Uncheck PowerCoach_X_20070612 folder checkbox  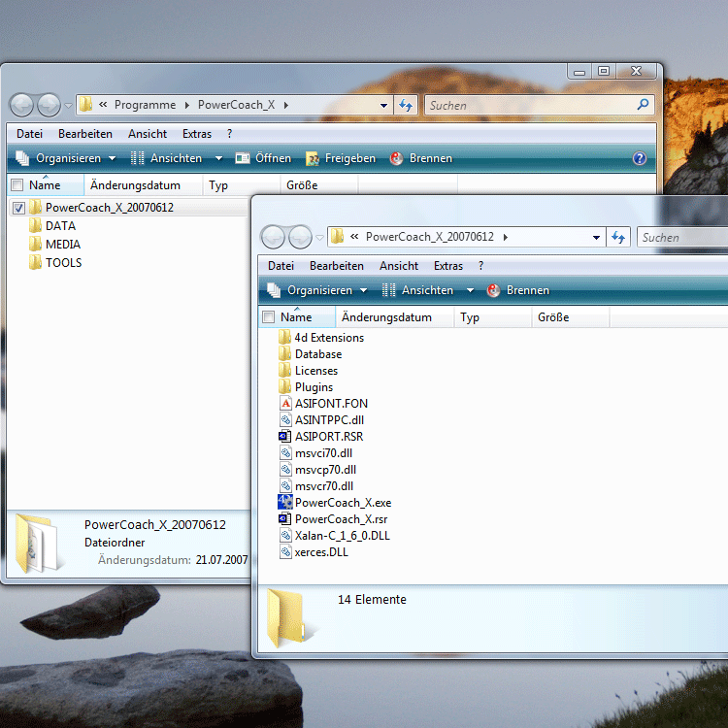pos(18,208)
